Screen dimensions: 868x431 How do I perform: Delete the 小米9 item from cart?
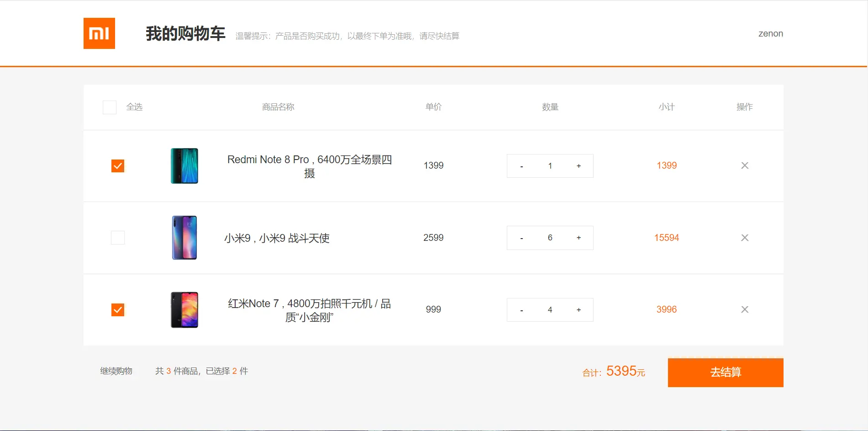pyautogui.click(x=745, y=238)
